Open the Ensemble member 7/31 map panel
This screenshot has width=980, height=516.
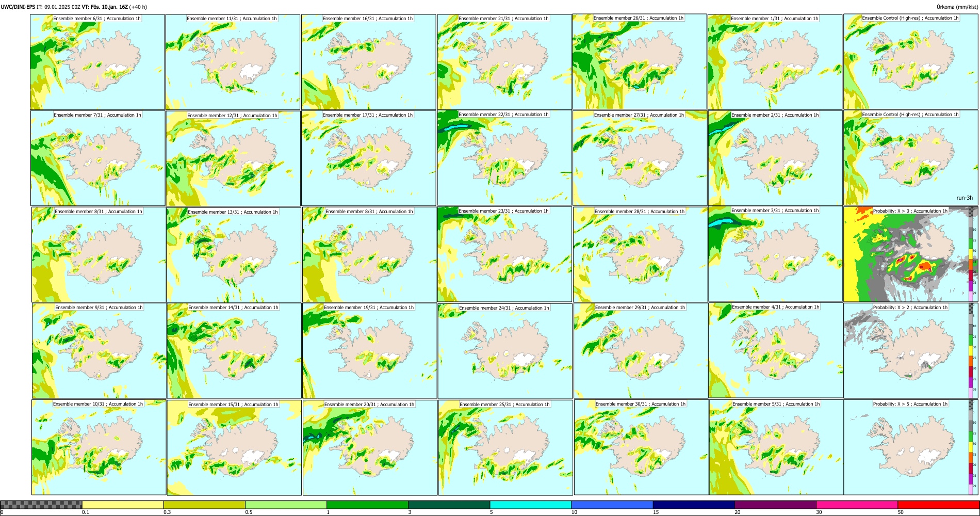tap(98, 158)
